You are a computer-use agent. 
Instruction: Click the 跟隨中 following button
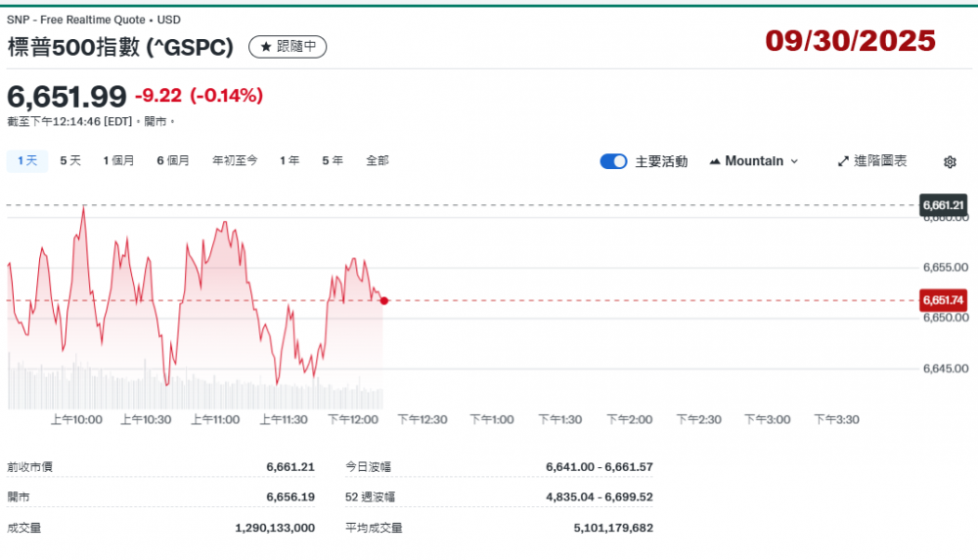click(297, 47)
